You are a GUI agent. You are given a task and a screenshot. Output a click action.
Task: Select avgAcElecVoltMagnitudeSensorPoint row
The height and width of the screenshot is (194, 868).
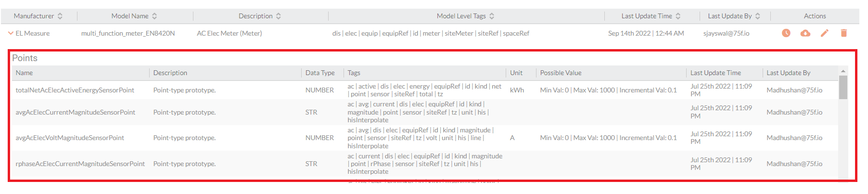coord(425,138)
